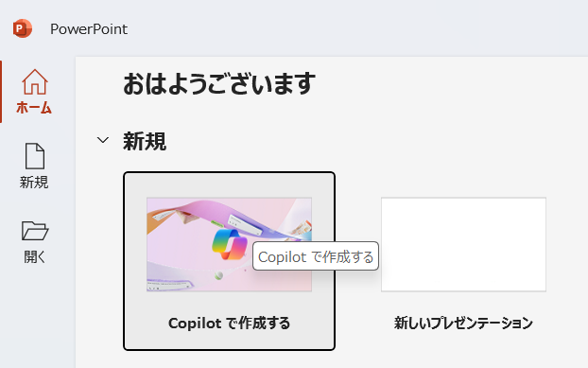This screenshot has width=588, height=368.
Task: Click the bold Copilot で作成する caption
Action: 229,323
